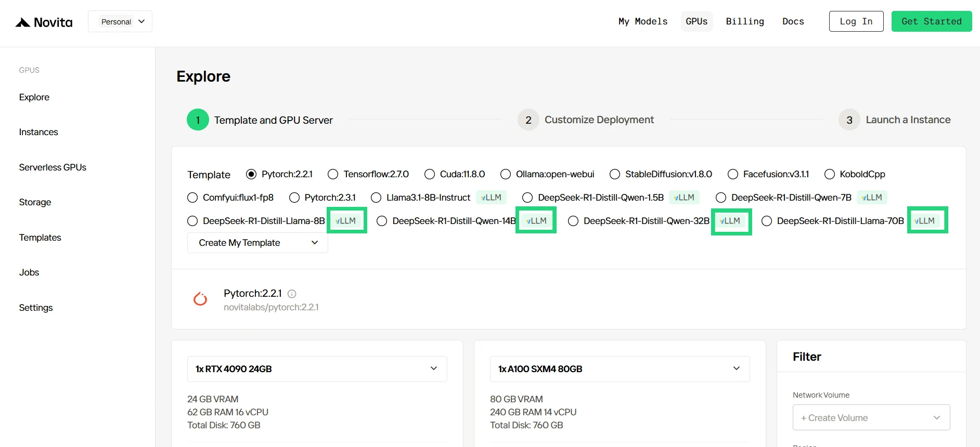Open the info icon next to Pytorch:2.2.1
Screen dimensions: 980x447
[292, 294]
